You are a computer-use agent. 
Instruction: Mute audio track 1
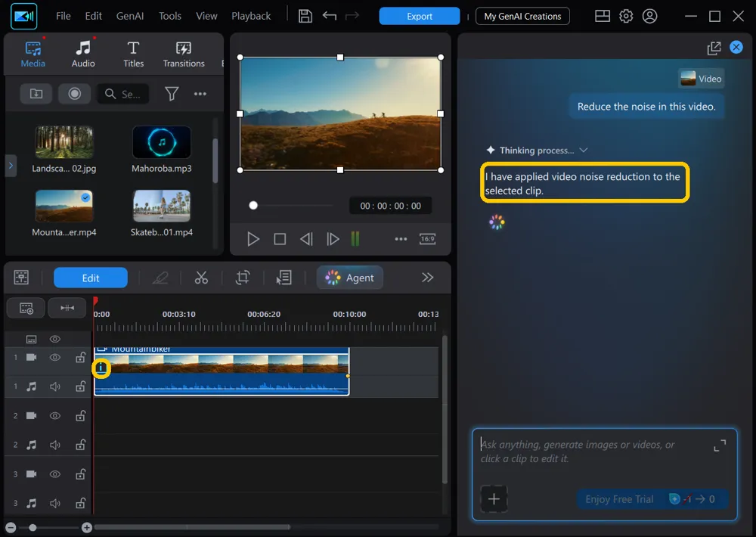click(55, 386)
